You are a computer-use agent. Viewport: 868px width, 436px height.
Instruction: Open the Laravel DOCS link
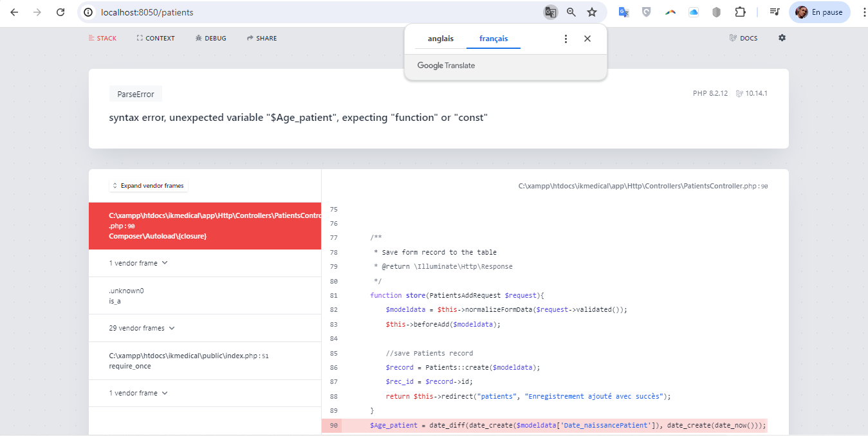[x=744, y=39]
